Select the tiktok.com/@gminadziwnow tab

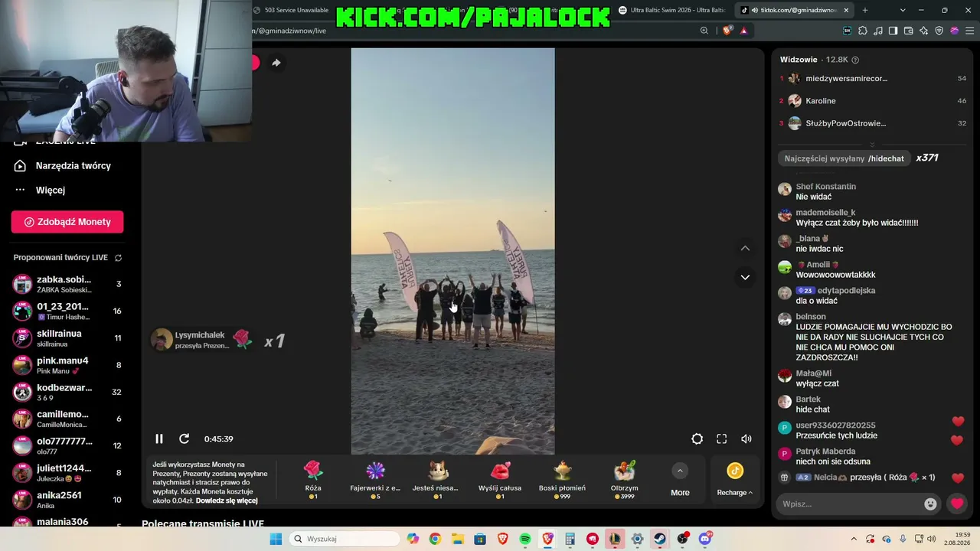795,10
